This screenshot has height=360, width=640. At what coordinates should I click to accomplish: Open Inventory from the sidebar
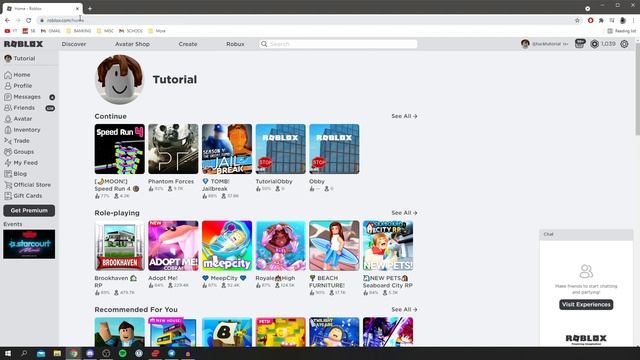pyautogui.click(x=22, y=130)
